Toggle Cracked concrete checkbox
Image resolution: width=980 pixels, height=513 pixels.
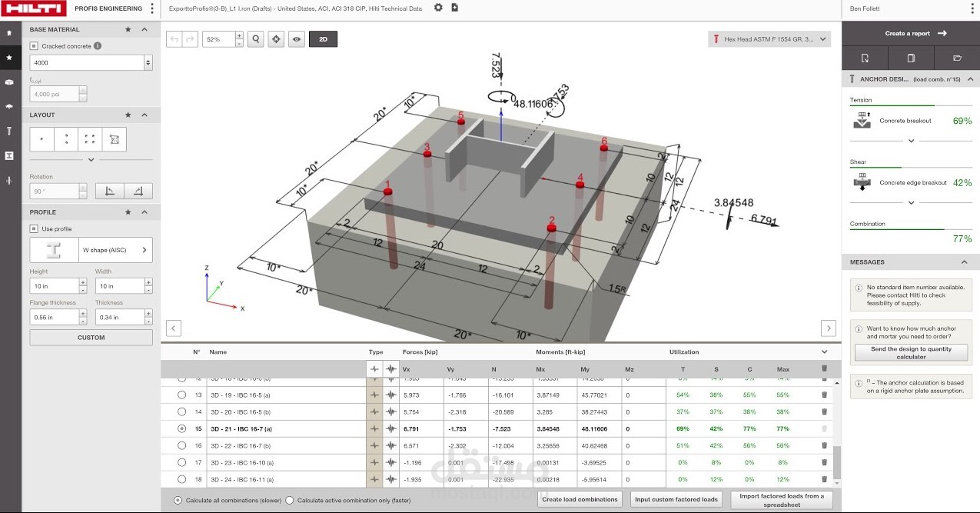click(33, 46)
